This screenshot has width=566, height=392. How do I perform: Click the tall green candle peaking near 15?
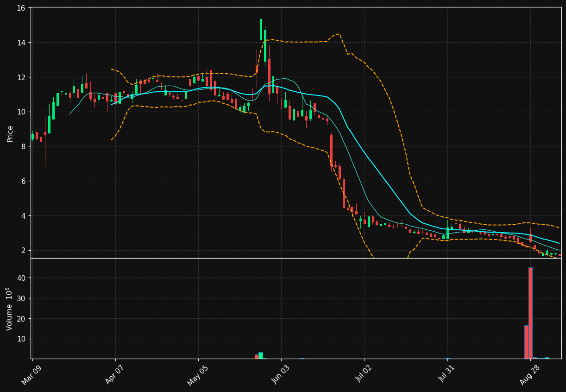[x=261, y=29]
